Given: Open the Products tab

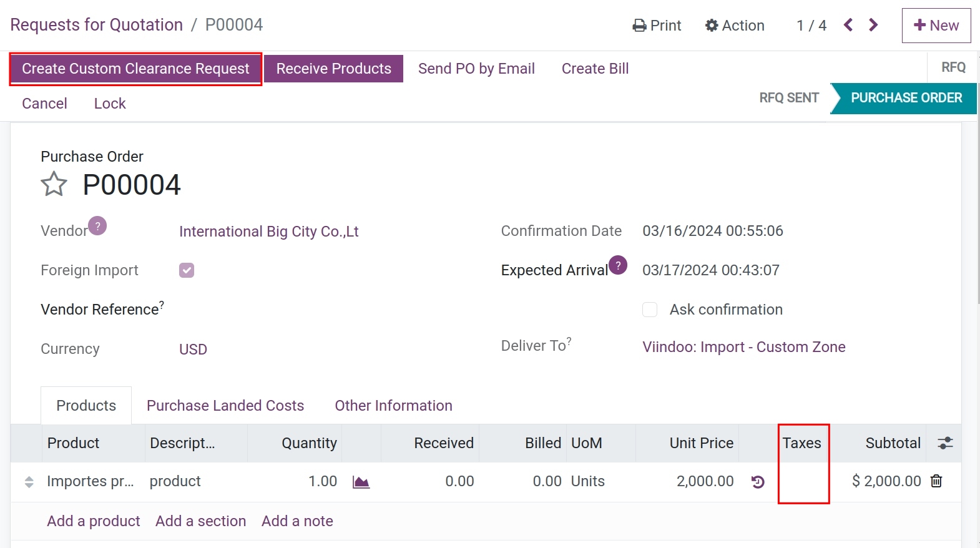Looking at the screenshot, I should click(86, 406).
